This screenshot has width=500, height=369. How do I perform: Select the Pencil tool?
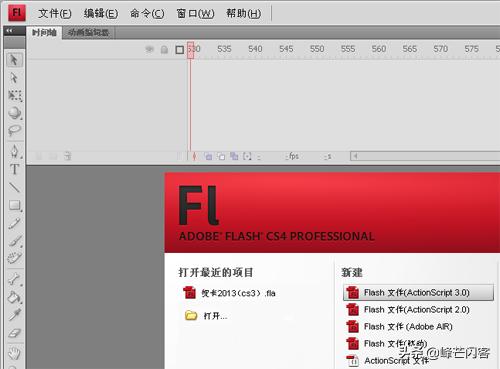pos(15,223)
